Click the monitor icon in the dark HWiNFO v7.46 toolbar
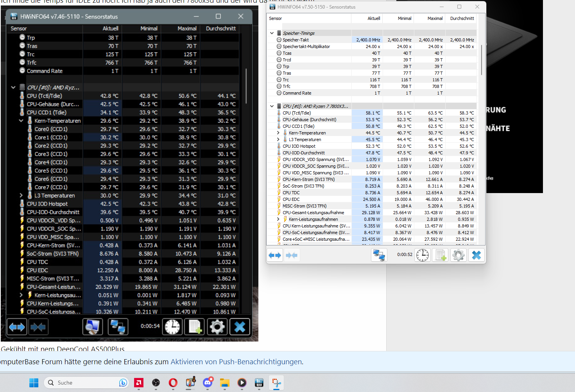The width and height of the screenshot is (575, 392). tap(93, 326)
